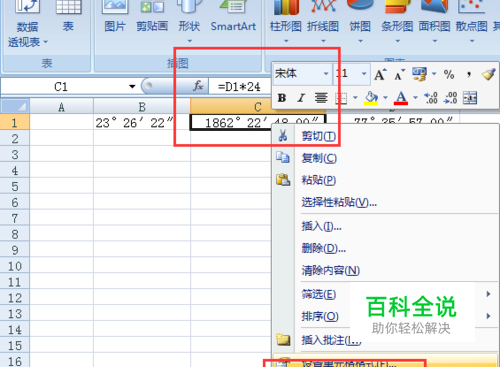Click the Insert Function fx button
The image size is (500, 367).
pos(198,86)
